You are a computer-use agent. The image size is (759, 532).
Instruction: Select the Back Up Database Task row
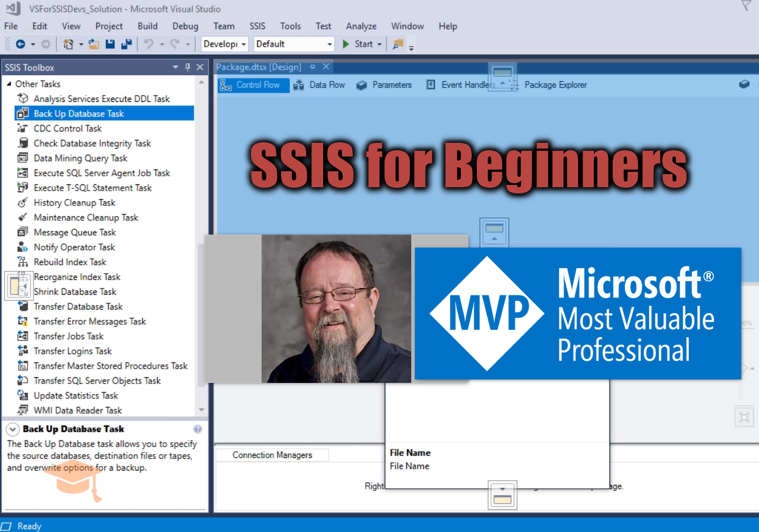coord(104,113)
